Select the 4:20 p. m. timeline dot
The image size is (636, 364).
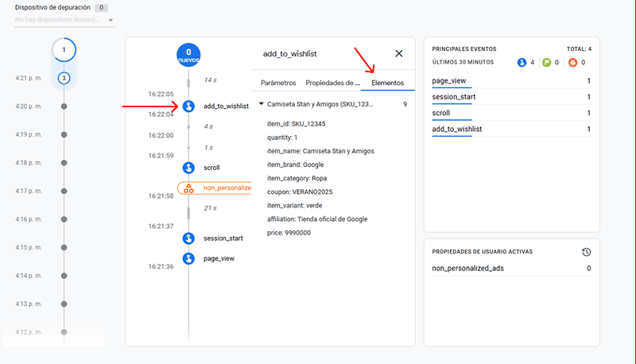[x=64, y=106]
